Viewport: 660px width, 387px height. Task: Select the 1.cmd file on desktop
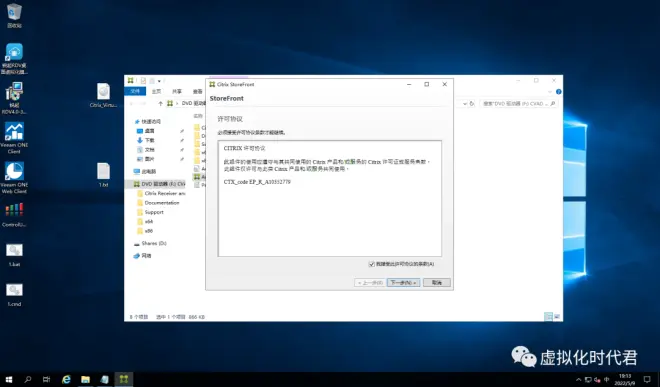[x=14, y=294]
